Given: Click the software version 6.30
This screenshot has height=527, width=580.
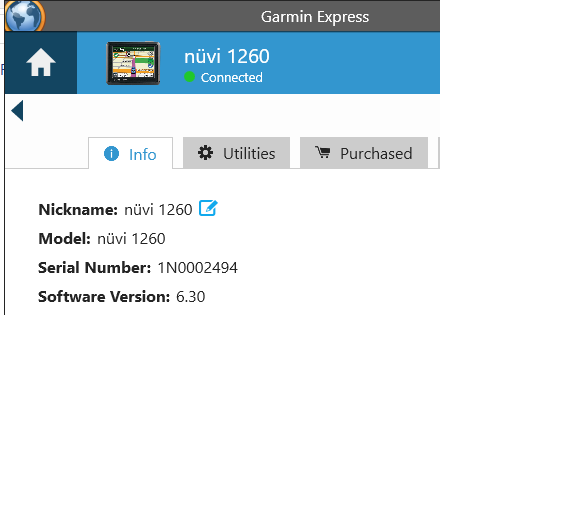Looking at the screenshot, I should pyautogui.click(x=190, y=297).
